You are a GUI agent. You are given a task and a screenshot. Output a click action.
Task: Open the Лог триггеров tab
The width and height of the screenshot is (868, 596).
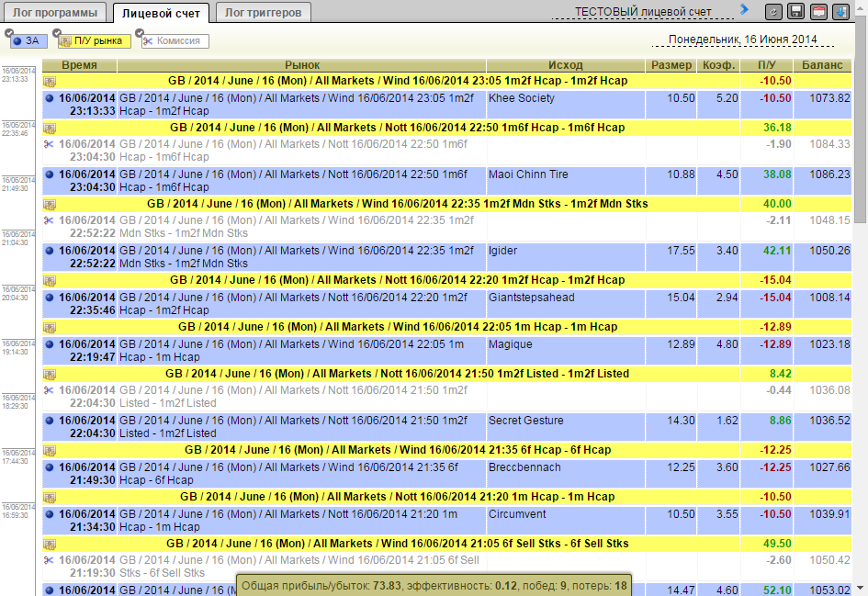click(263, 12)
